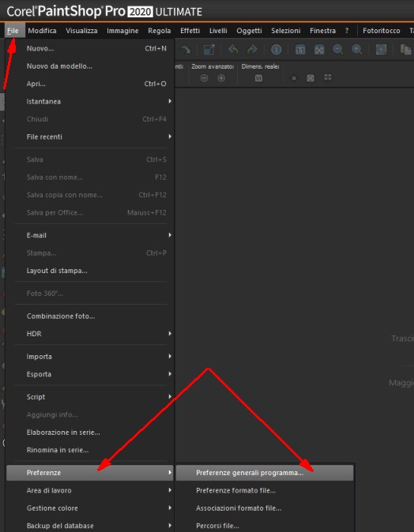Open the Selezioni menu
Screen dimensions: 414x532
(286, 31)
